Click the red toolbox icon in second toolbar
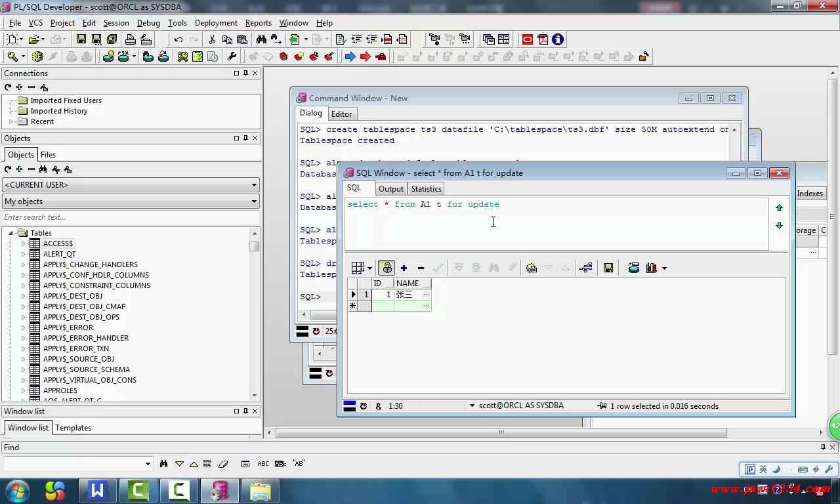The height and width of the screenshot is (504, 840). point(381,56)
